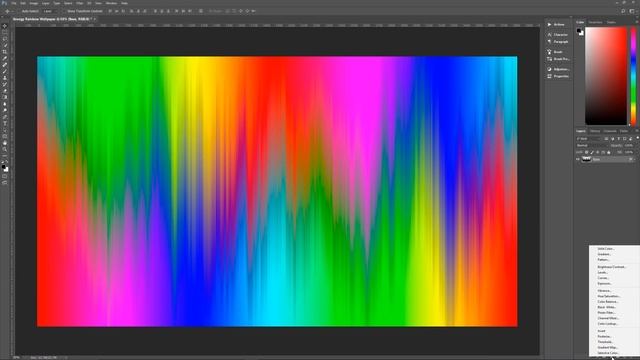This screenshot has width=640, height=360.
Task: Open the collapsed Brush panel
Action: (555, 52)
